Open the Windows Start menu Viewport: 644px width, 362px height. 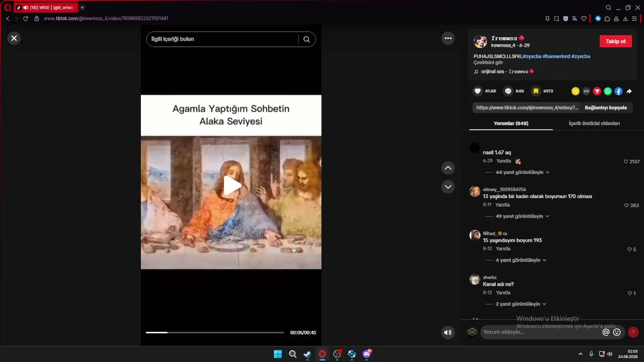278,354
